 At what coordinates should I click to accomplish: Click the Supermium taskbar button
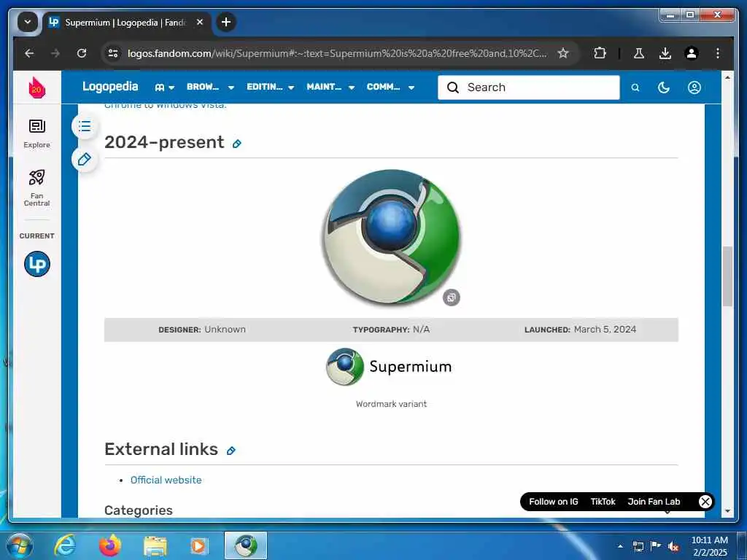[x=246, y=545]
